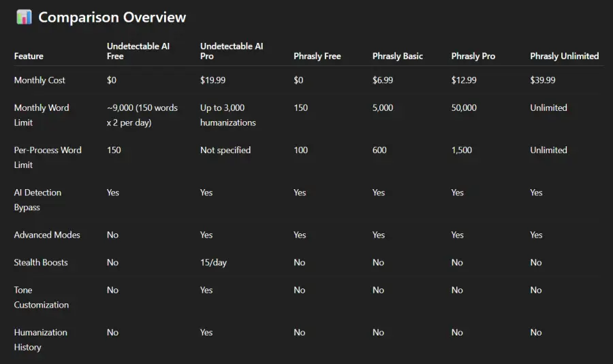This screenshot has width=613, height=364.
Task: Click the AI Detection Bypass row label
Action: click(x=37, y=200)
